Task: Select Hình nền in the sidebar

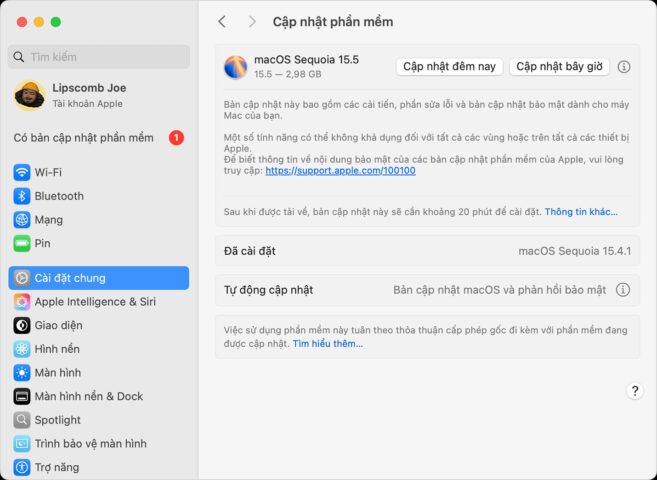Action: (x=98, y=349)
